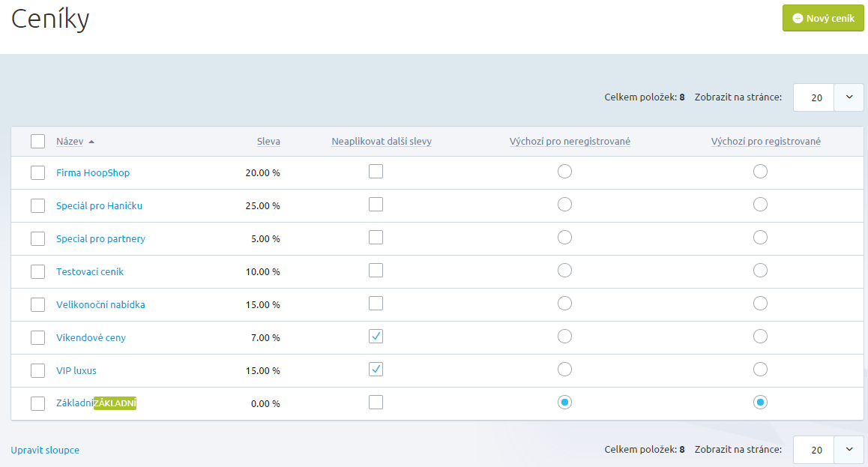Enable Neaplikovat další slevy for Základní
This screenshot has width=868, height=467.
376,403
